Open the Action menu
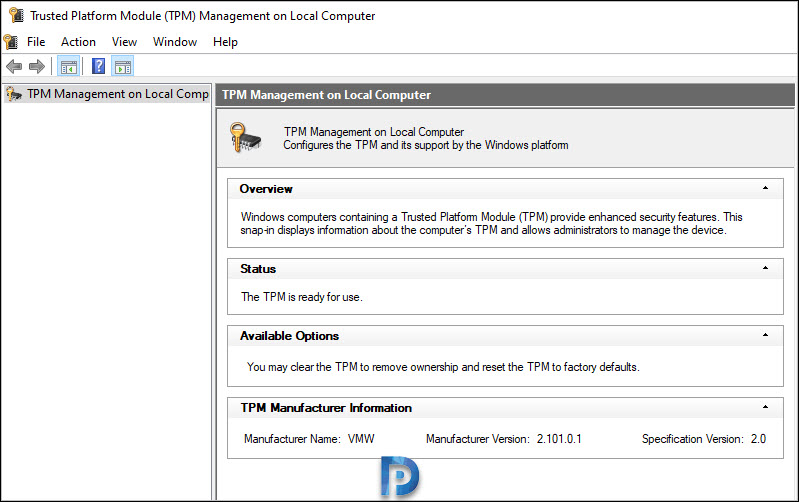Viewport: 799px width, 502px height. coord(78,42)
